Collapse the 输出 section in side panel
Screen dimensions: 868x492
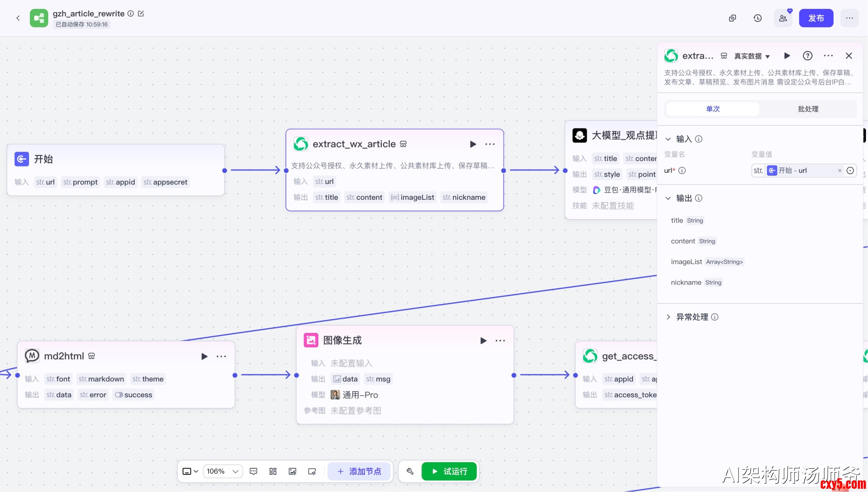coord(668,198)
